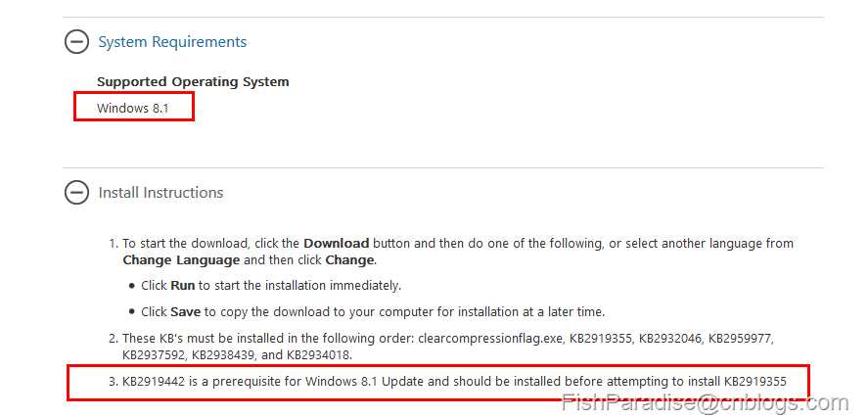Collapse Install Instructions with the minus circle icon

(76, 192)
